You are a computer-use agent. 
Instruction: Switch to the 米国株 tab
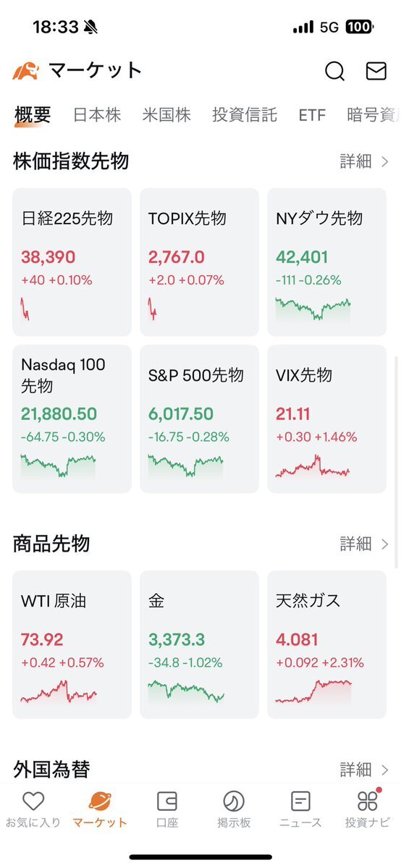pos(166,115)
